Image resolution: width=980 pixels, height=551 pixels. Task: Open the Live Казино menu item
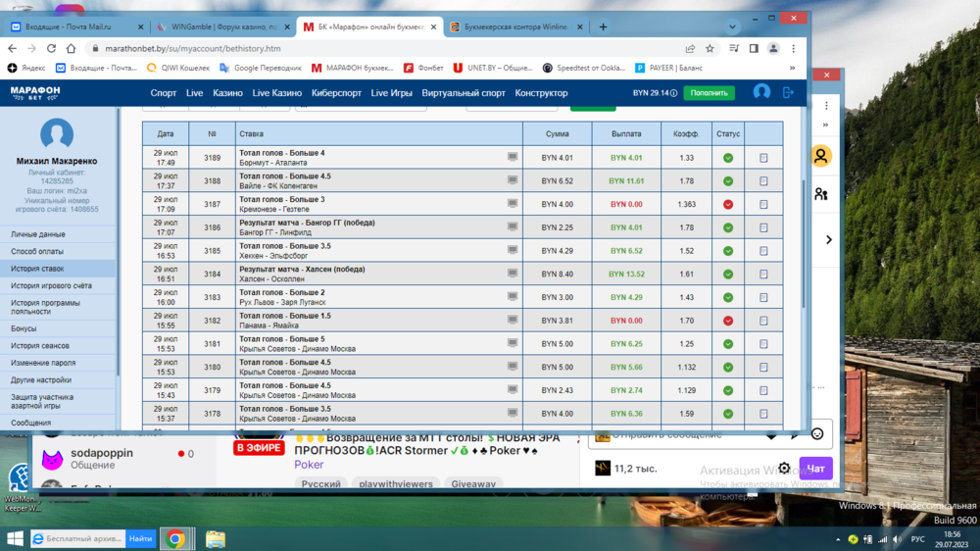277,93
